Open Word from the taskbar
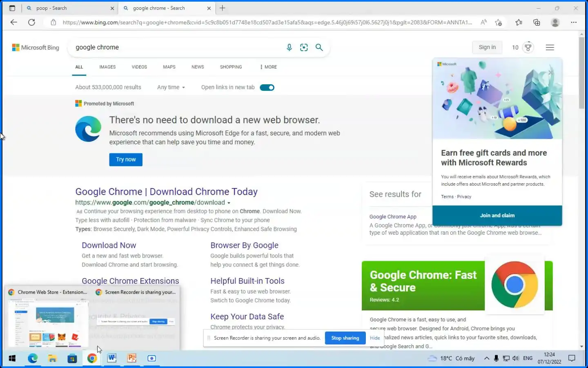The image size is (588, 368). coord(112,358)
